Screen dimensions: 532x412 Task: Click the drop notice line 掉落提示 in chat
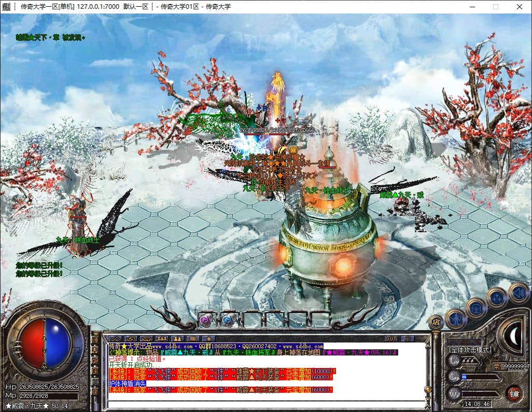(x=253, y=352)
